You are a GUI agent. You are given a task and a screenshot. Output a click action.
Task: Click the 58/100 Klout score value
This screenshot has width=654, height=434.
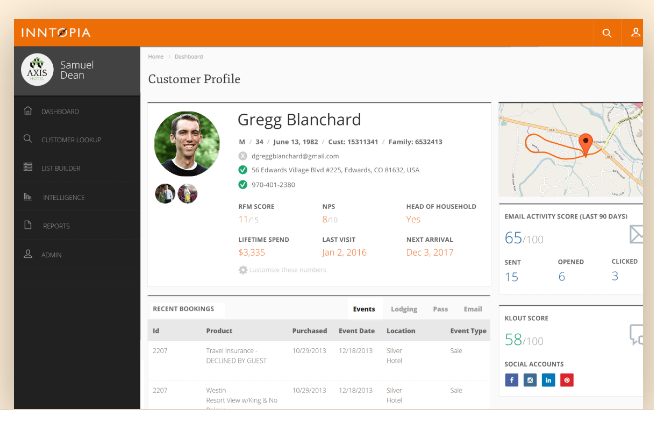tap(524, 340)
